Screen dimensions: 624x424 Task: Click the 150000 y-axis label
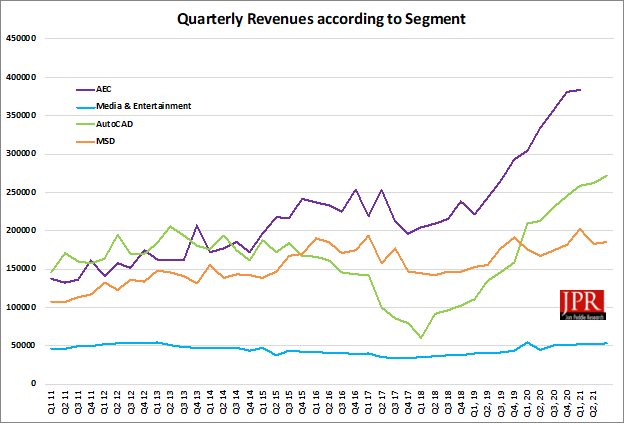(x=21, y=269)
